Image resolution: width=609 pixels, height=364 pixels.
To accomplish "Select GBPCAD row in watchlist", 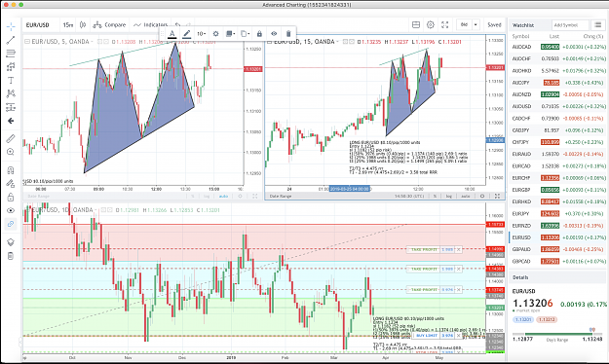I will click(557, 262).
